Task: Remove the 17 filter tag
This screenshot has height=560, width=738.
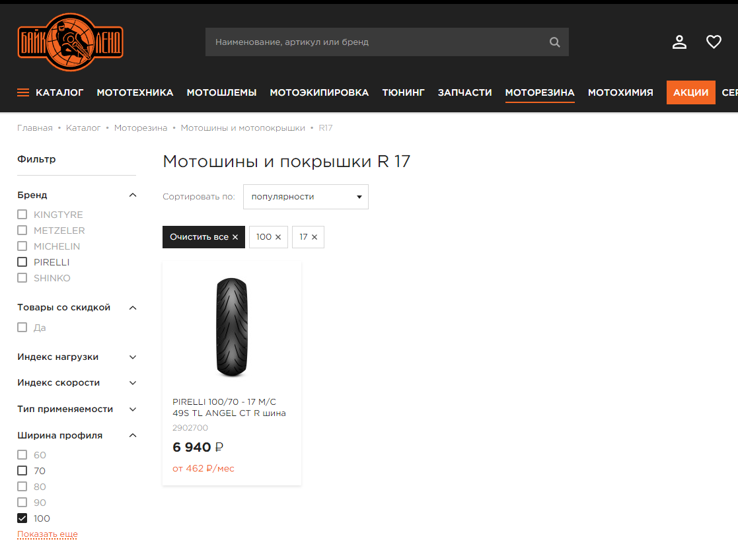Action: (x=314, y=237)
